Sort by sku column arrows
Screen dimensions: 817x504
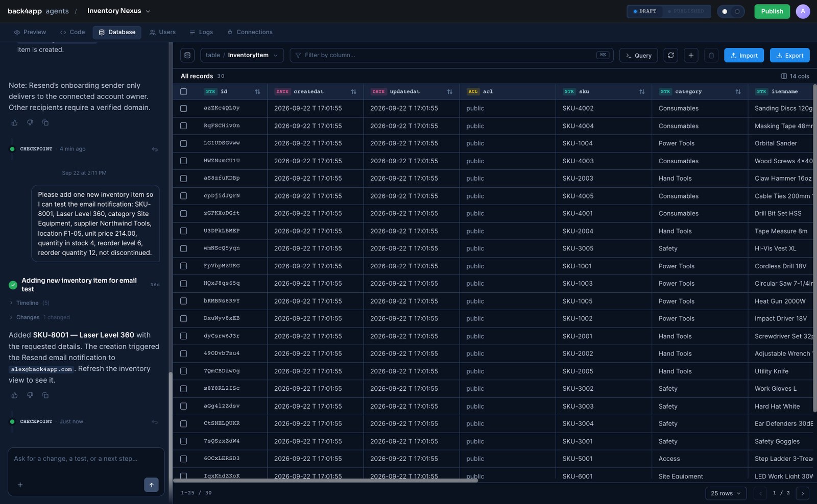642,92
